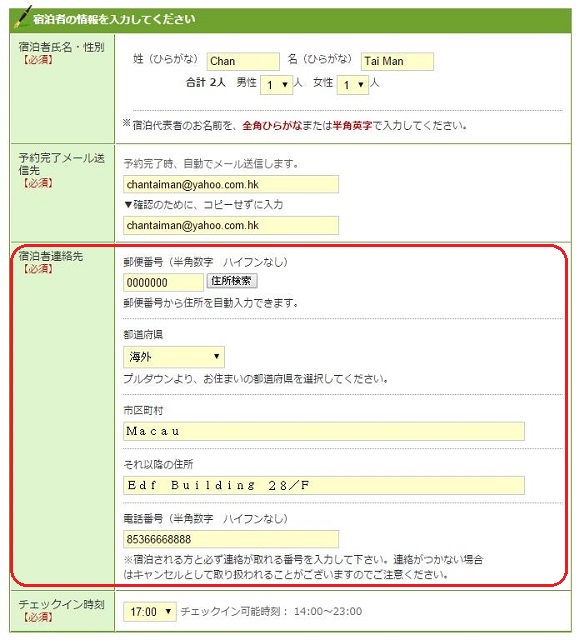Click the address field with Edf Building
The height and width of the screenshot is (640, 580).
click(324, 485)
